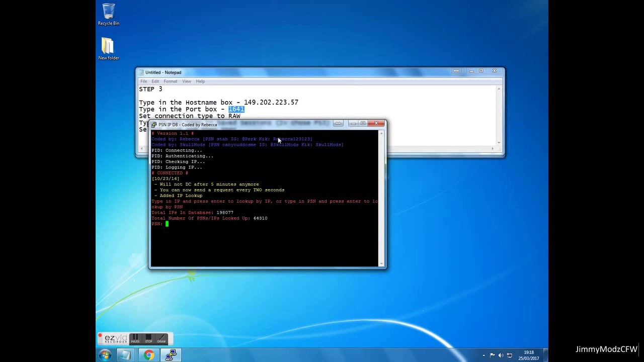Click the '# Version 1.1 #' terminal line
This screenshot has width=644, height=362.
pyautogui.click(x=173, y=133)
